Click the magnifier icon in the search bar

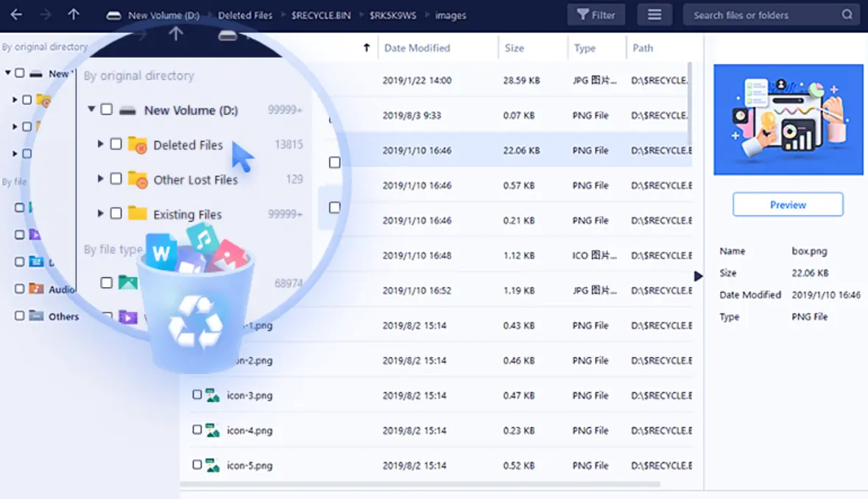pos(846,14)
